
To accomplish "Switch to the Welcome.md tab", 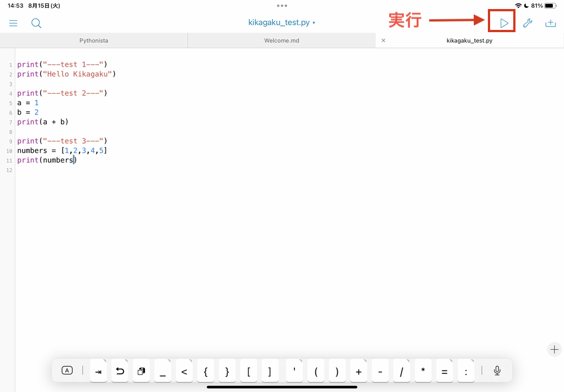I will point(282,40).
